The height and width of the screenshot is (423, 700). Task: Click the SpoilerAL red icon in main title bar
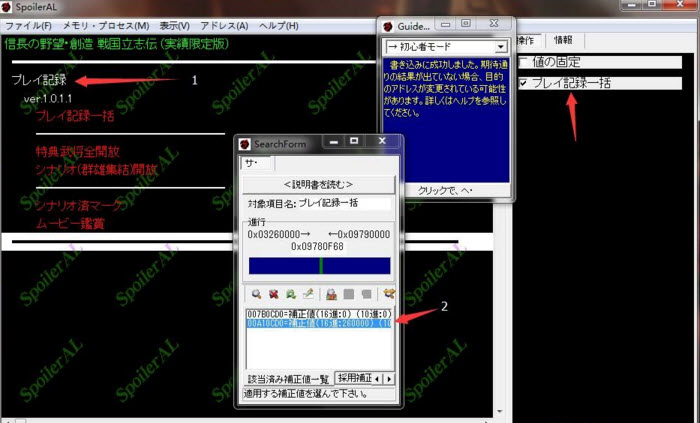point(6,7)
